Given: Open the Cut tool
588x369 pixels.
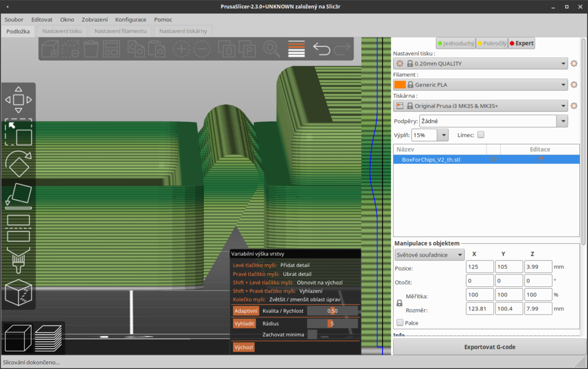Looking at the screenshot, I should click(18, 227).
